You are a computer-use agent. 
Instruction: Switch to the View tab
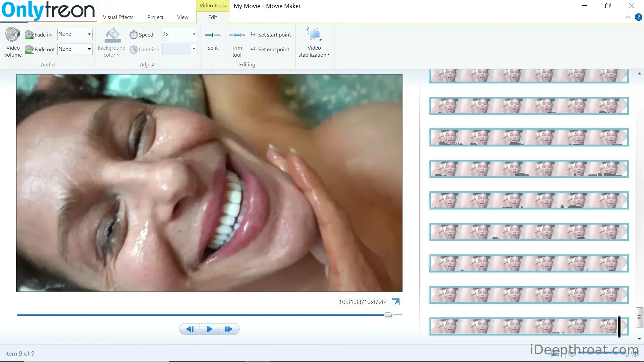coord(183,17)
